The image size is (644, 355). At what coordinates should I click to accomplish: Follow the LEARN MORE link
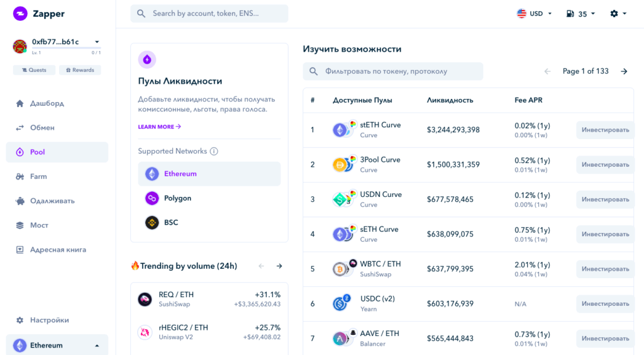click(159, 127)
